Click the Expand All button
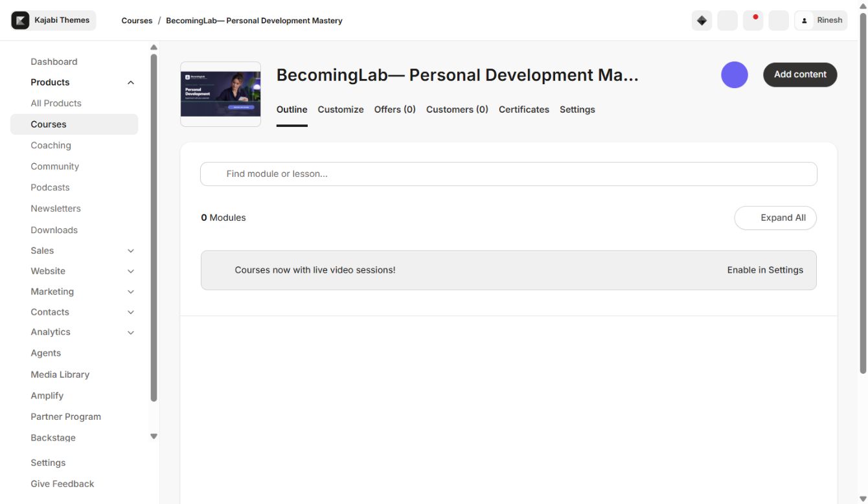Screen dimensions: 868x504 click(775, 218)
